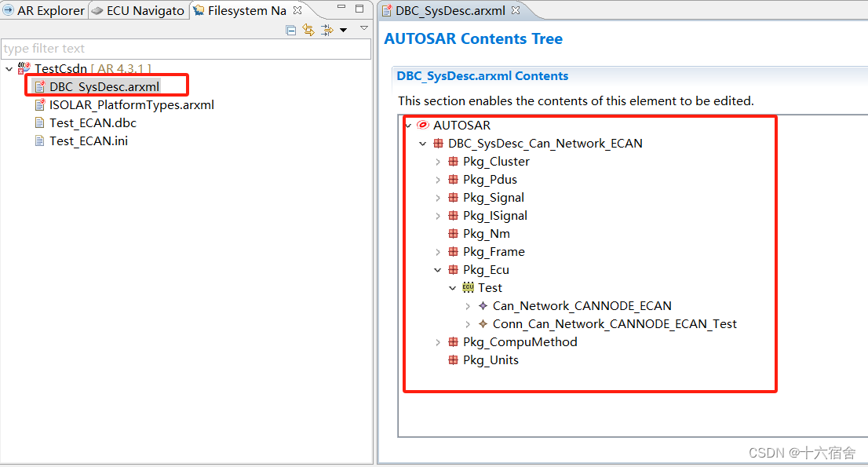This screenshot has width=868, height=467.
Task: Click Pkg_Signal package icon
Action: pyautogui.click(x=453, y=198)
